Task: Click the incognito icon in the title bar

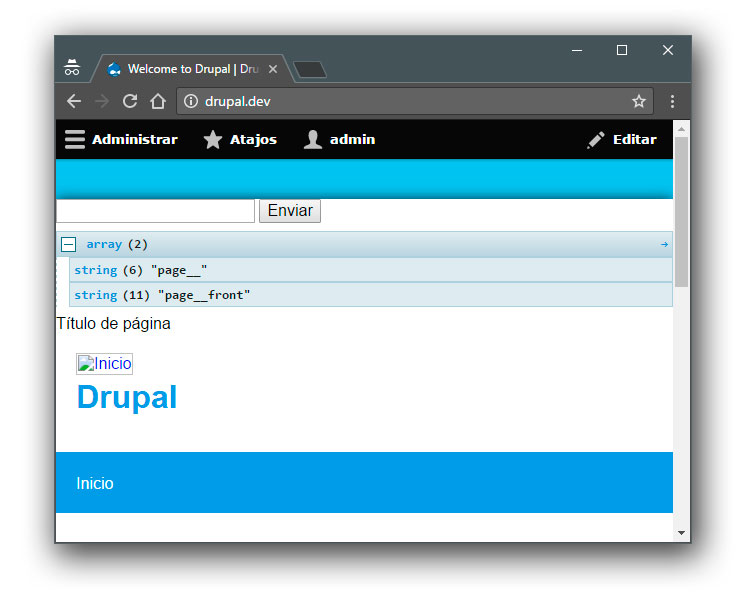Action: coord(72,68)
